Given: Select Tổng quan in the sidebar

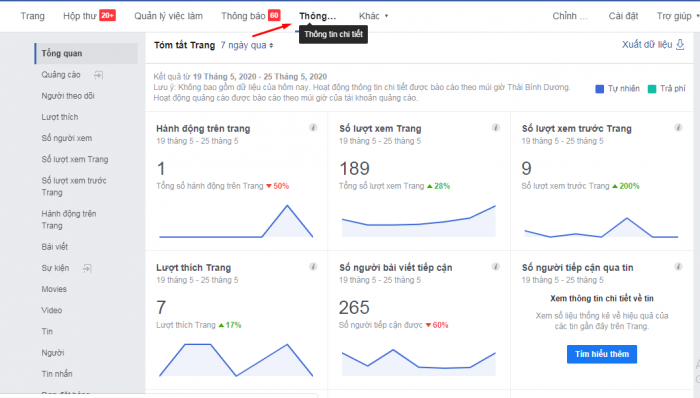Looking at the screenshot, I should coord(86,54).
